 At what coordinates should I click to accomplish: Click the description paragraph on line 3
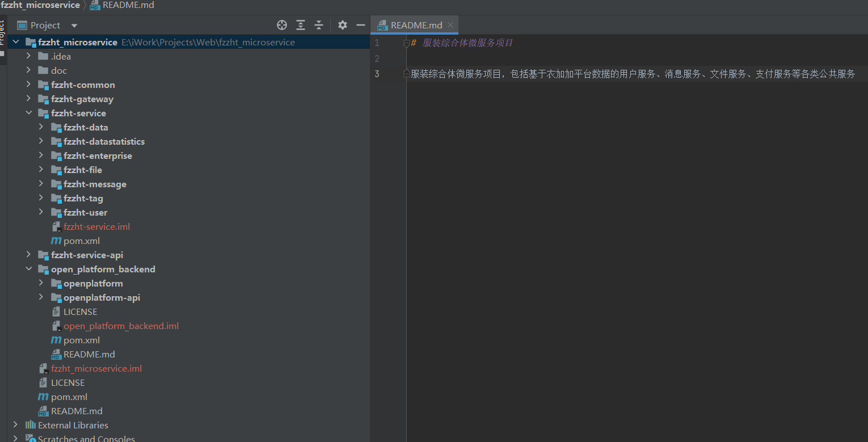point(633,74)
